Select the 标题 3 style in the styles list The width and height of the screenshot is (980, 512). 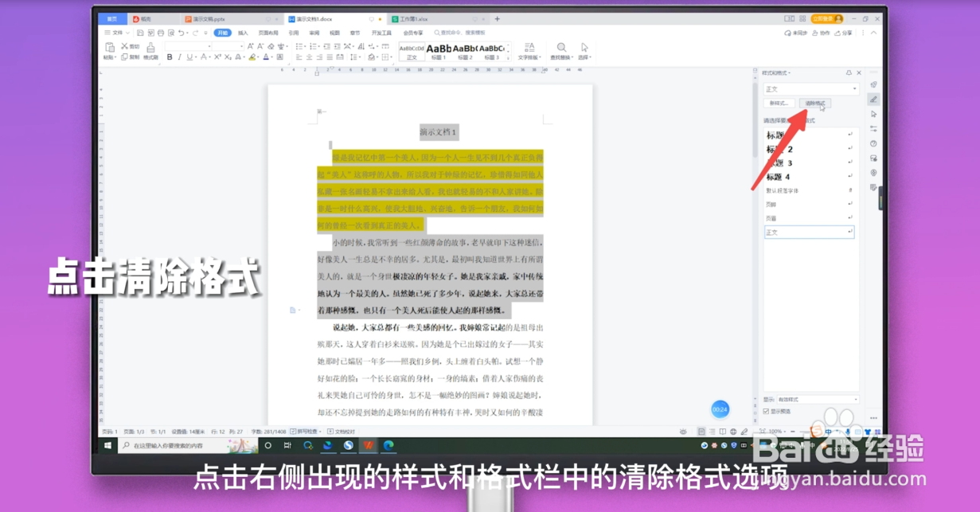pos(808,162)
